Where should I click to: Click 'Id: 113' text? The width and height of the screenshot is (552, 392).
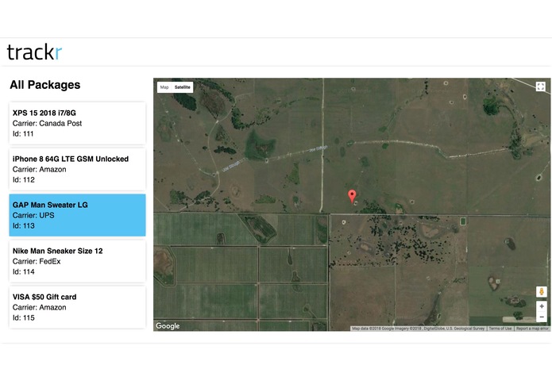coord(24,225)
